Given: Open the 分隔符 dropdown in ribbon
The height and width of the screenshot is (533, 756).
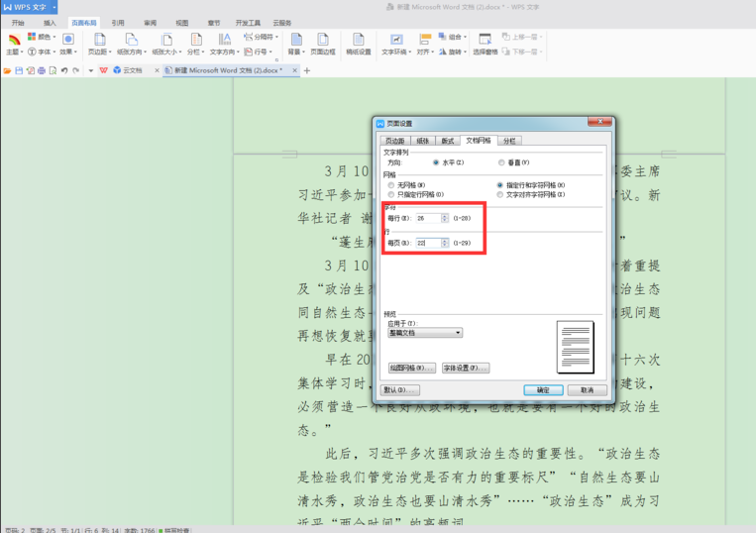Looking at the screenshot, I should tap(260, 37).
